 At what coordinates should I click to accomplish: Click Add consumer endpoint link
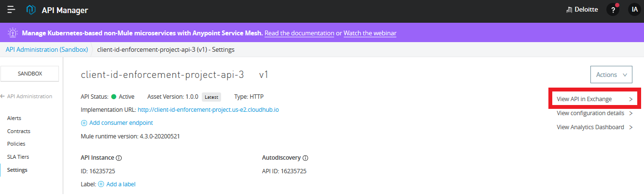[121, 123]
